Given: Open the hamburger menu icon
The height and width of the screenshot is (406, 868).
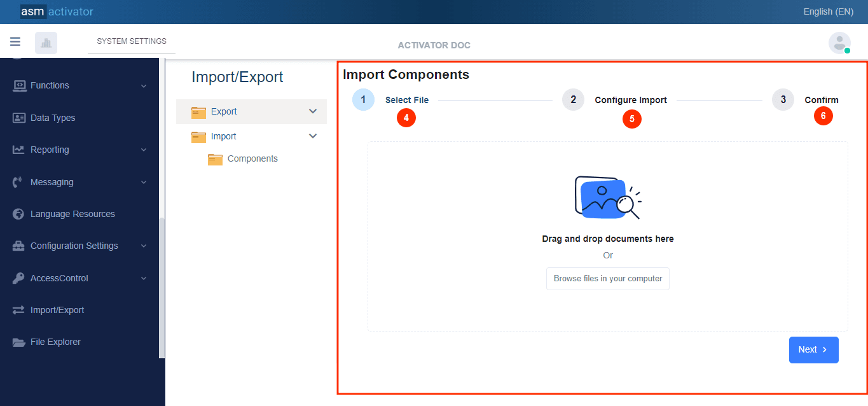Looking at the screenshot, I should click(x=15, y=42).
